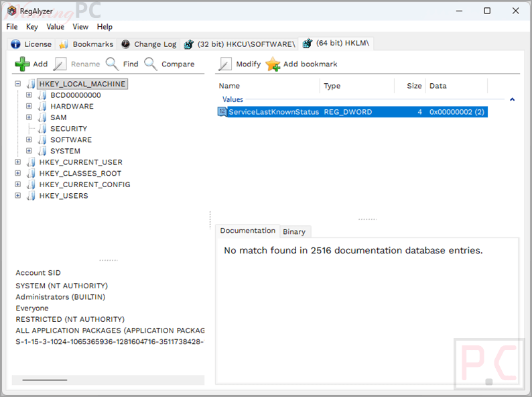Open the Value menu
The height and width of the screenshot is (397, 532).
(x=56, y=27)
